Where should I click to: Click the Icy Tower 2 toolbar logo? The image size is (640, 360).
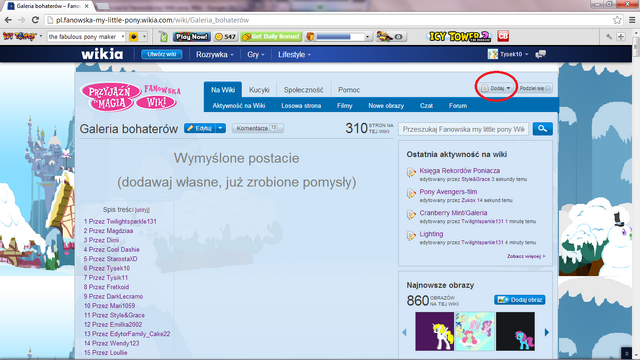(x=459, y=36)
